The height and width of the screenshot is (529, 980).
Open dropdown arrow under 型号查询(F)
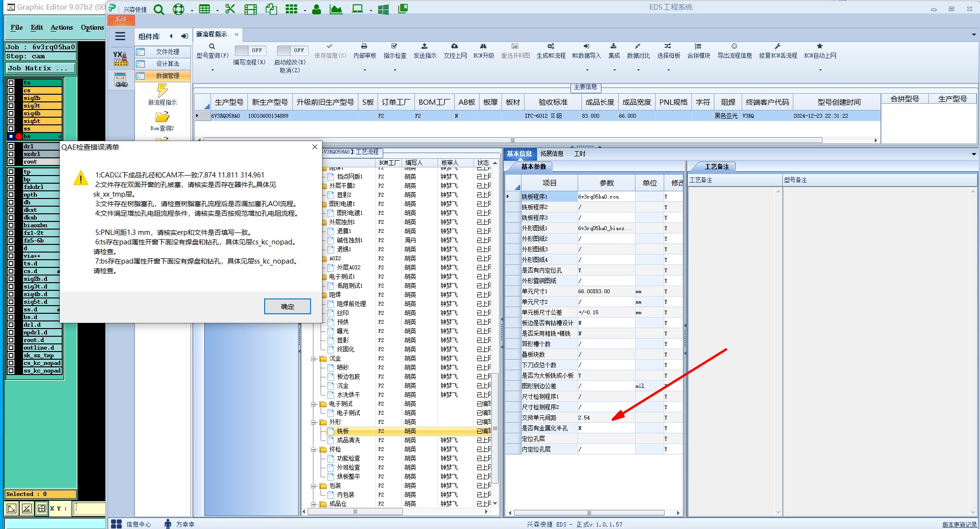point(212,70)
